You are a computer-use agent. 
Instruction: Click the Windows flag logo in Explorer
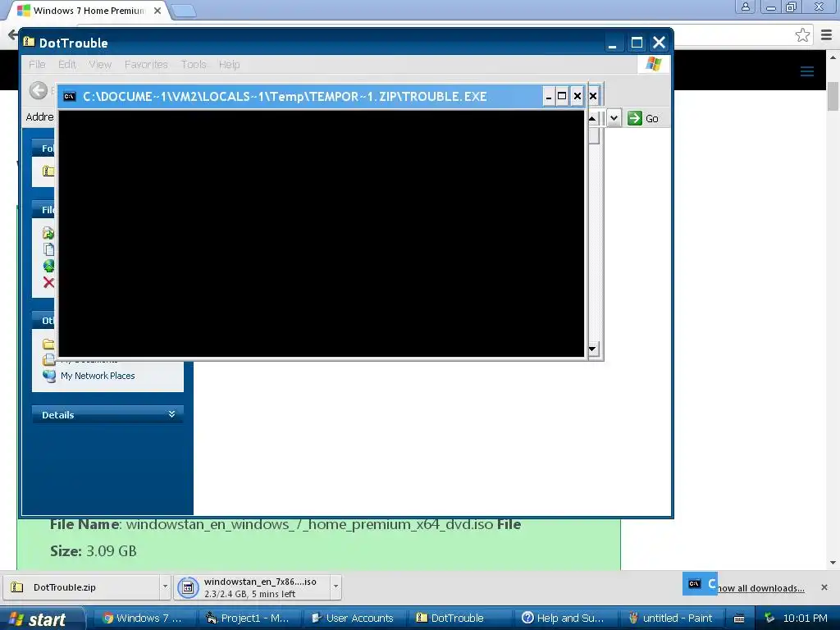[x=654, y=64]
